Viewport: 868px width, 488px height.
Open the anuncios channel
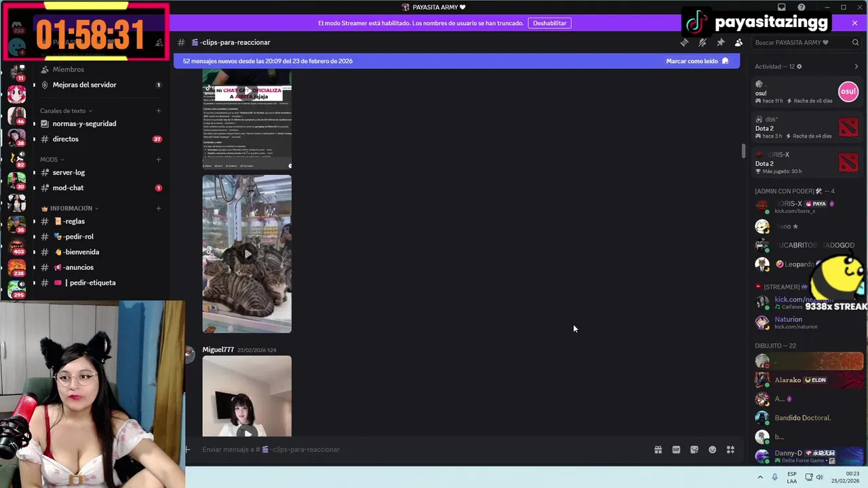tap(102, 267)
